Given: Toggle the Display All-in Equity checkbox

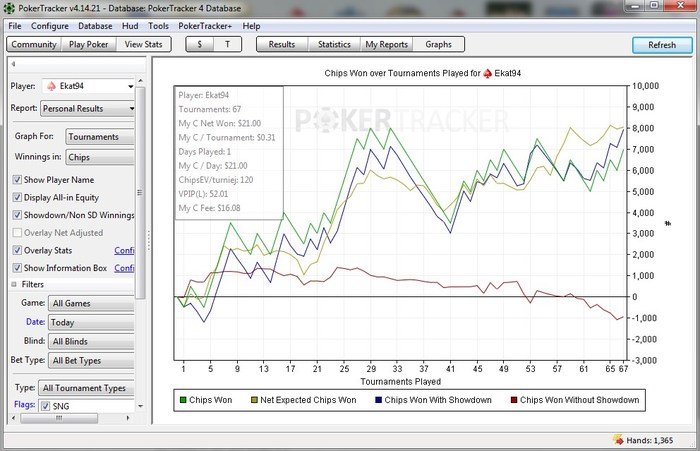Looking at the screenshot, I should tap(17, 197).
